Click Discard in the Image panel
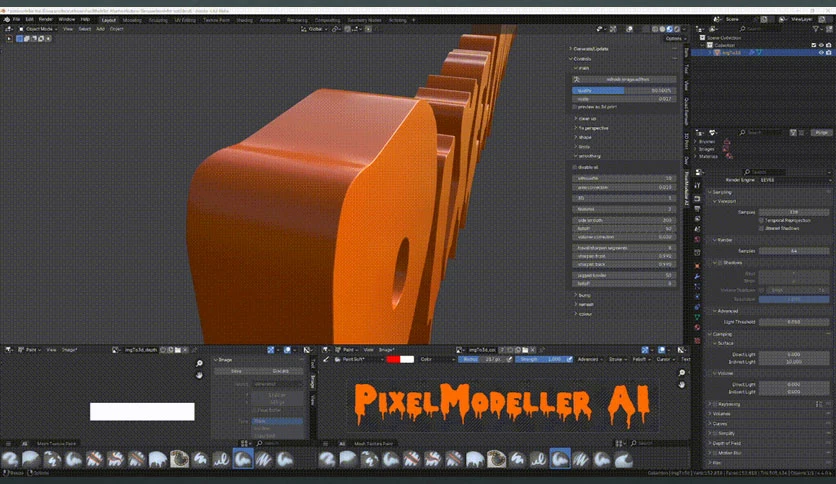 click(281, 371)
